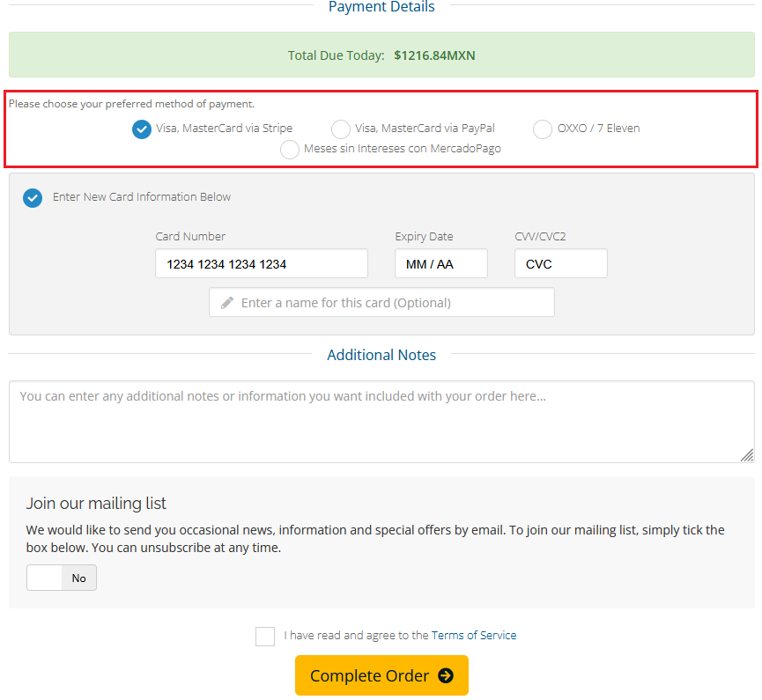Click the Card Number label text
Viewport: 762px width, 700px height.
[x=190, y=236]
